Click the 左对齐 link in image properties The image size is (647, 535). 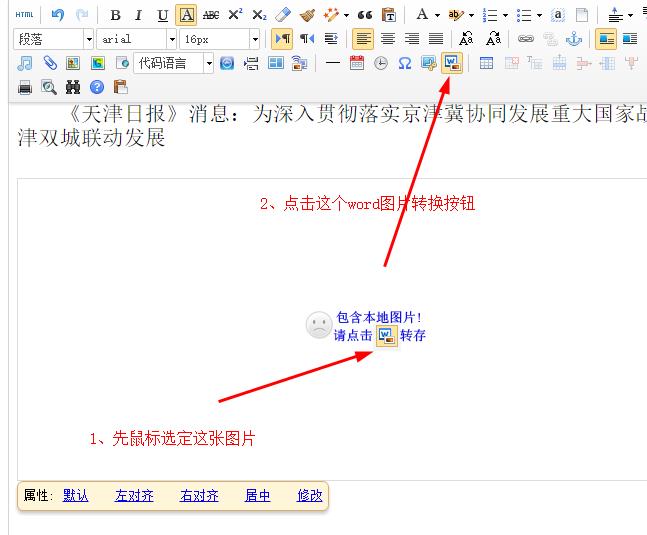134,495
